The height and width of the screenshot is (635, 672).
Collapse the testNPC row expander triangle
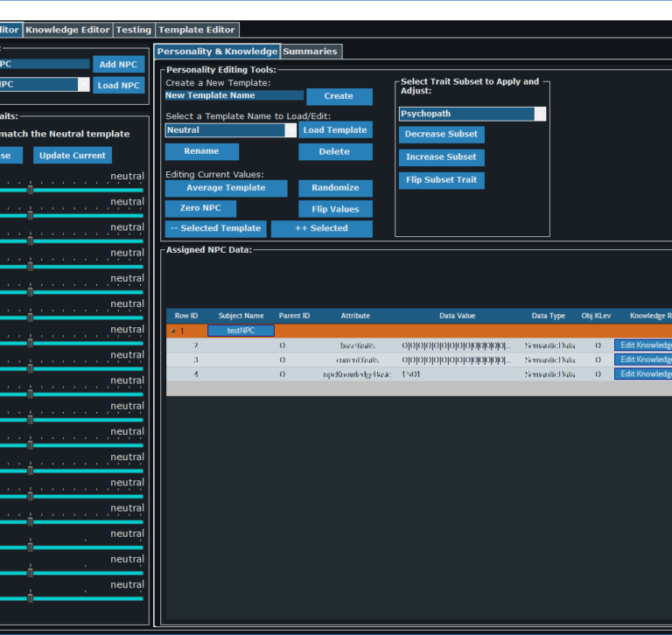tap(173, 331)
